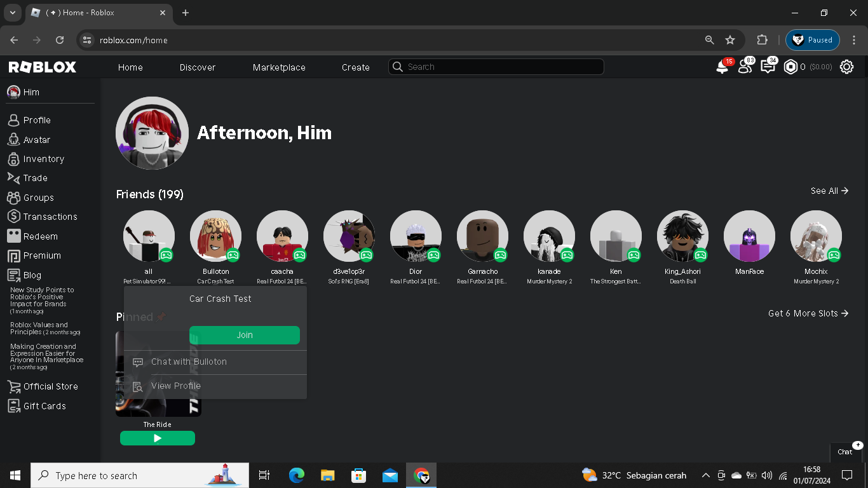The image size is (868, 488).
Task: Click the Roblox logo
Action: tap(43, 67)
